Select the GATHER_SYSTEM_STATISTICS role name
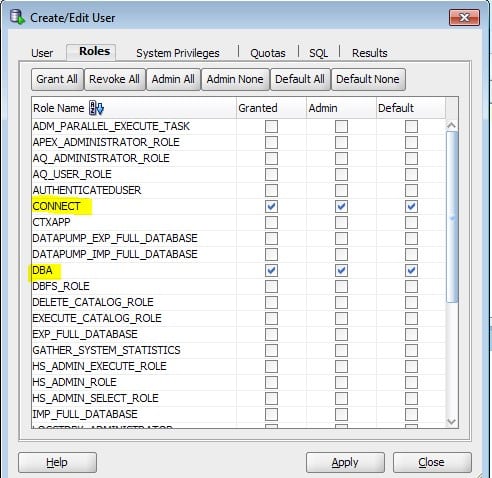The height and width of the screenshot is (478, 492). click(106, 350)
